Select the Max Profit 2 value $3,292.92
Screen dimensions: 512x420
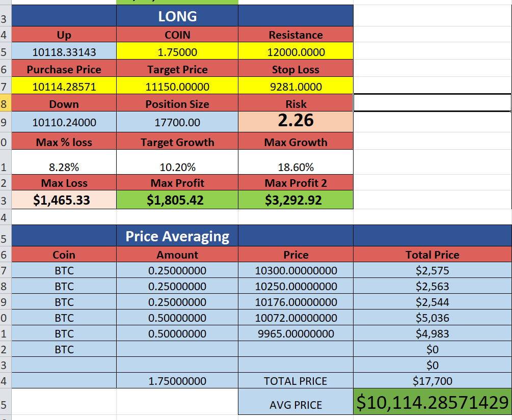coord(296,200)
